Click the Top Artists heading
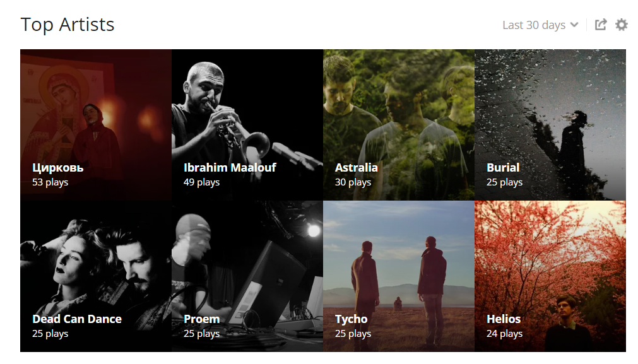 68,25
